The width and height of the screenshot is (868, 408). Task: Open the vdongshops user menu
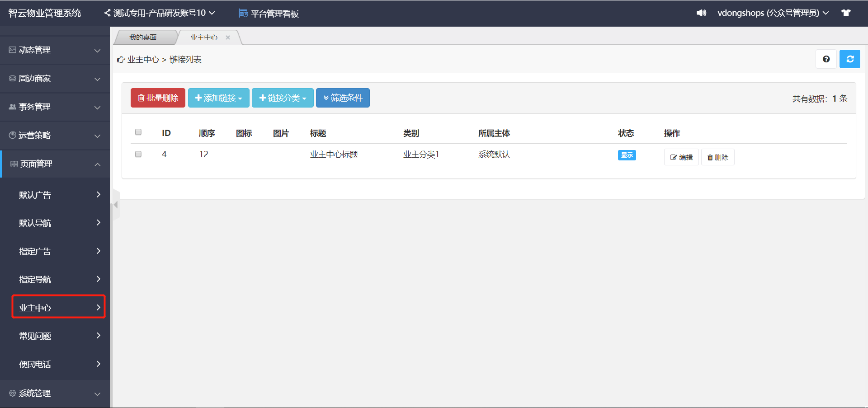click(773, 13)
